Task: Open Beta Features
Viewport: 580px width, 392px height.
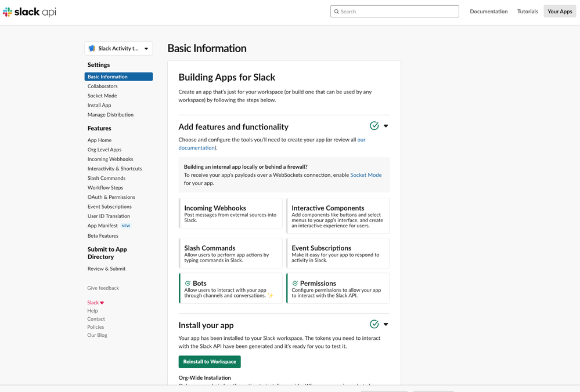Action: (x=103, y=235)
